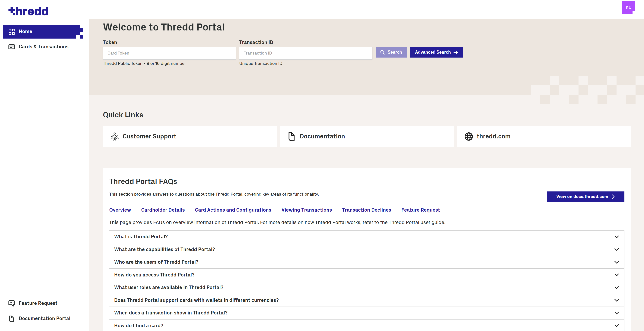The width and height of the screenshot is (644, 331).
Task: Open the KD user avatar menu
Action: click(x=628, y=8)
